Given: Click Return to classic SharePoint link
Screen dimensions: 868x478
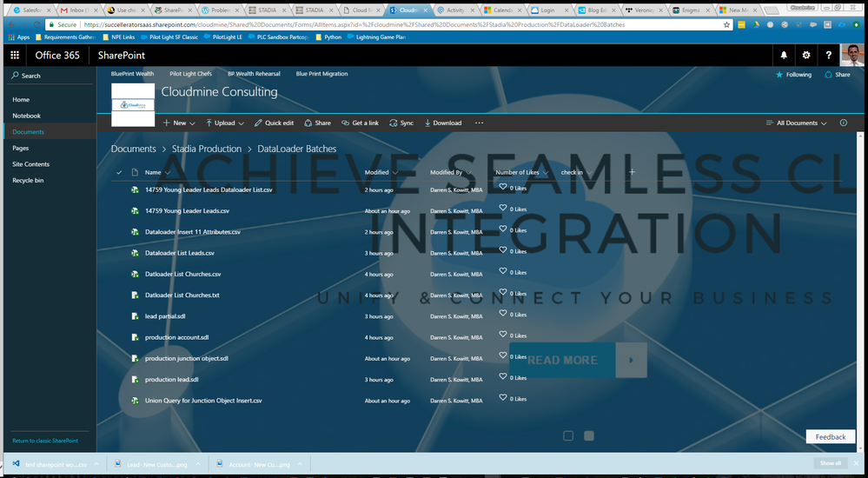Looking at the screenshot, I should pyautogui.click(x=45, y=441).
